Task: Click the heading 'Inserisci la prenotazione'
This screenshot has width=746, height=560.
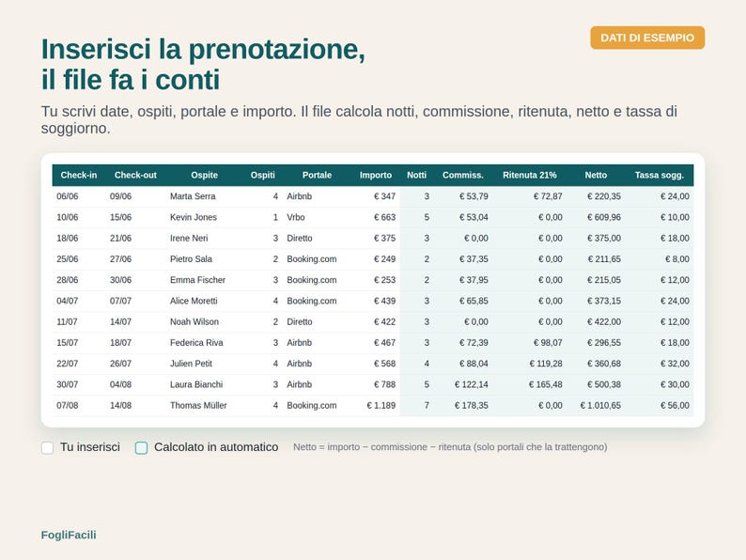Action: [x=203, y=49]
